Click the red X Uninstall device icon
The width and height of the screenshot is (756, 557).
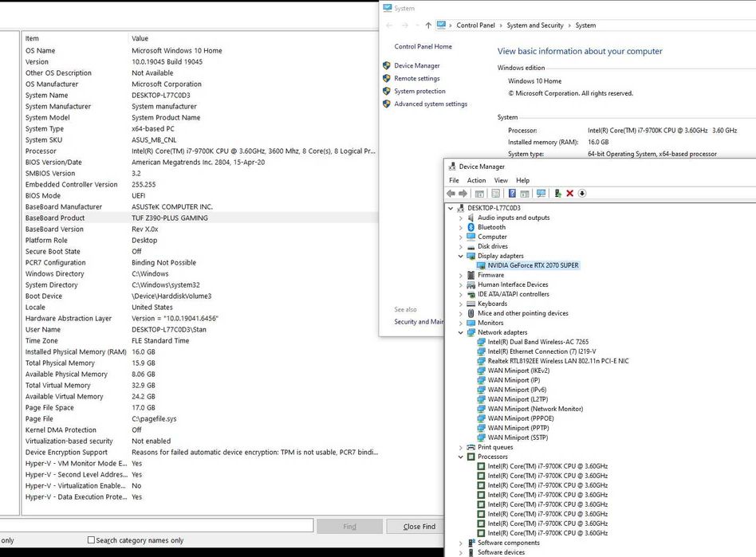(570, 193)
